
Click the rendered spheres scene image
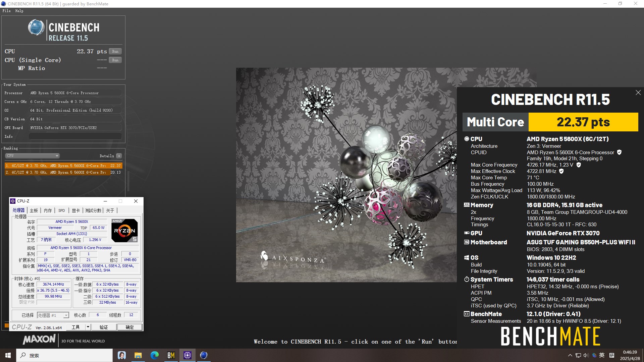point(346,175)
